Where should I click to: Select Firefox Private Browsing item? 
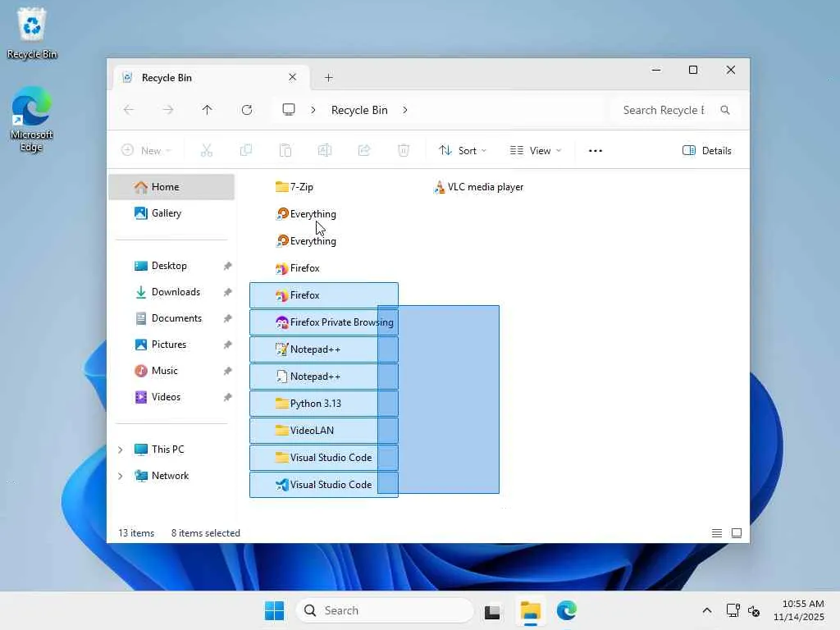click(324, 322)
